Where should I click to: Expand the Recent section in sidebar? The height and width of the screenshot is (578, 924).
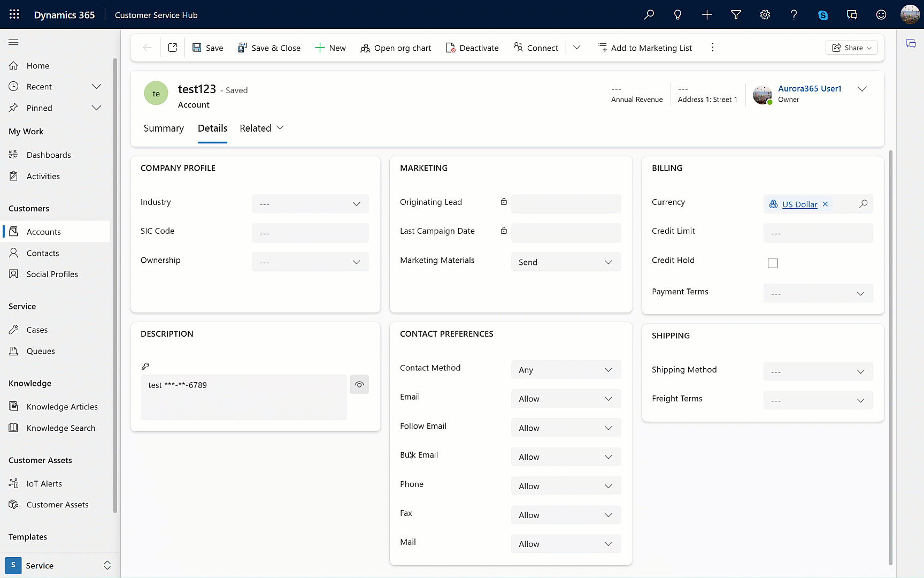click(x=96, y=87)
